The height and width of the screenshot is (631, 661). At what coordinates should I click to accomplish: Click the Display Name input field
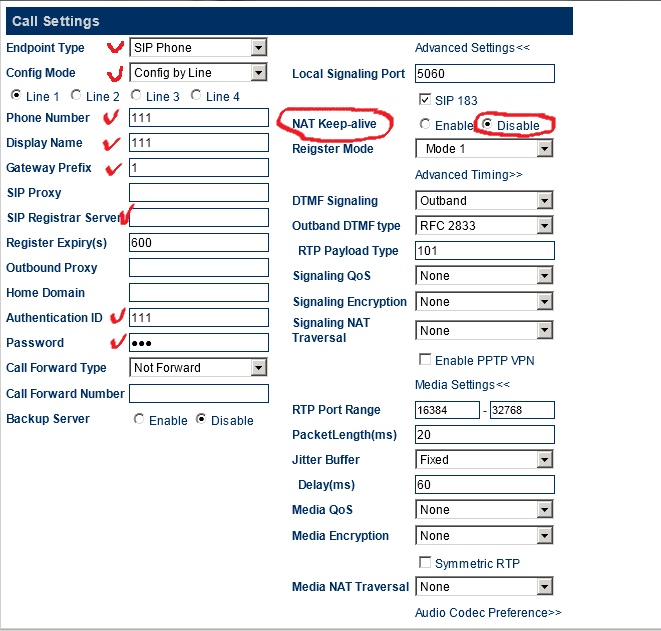click(x=199, y=142)
